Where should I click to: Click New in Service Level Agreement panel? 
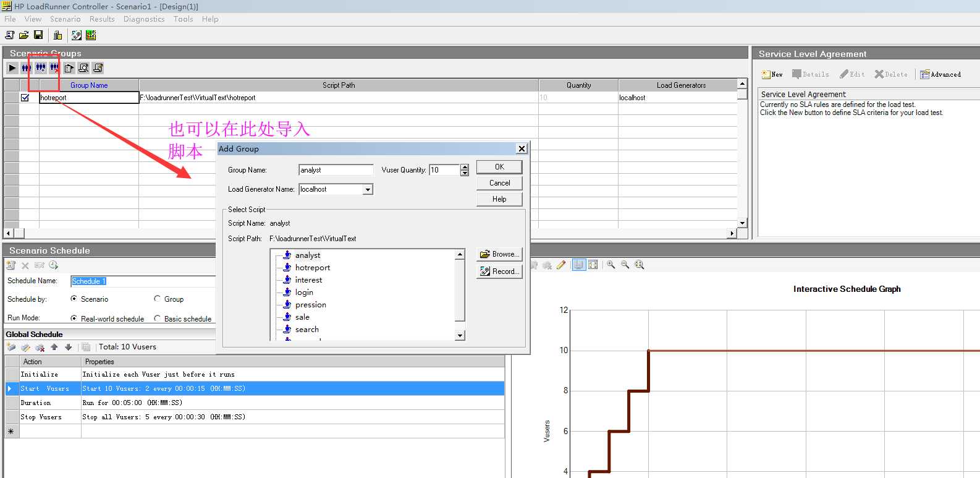click(772, 74)
